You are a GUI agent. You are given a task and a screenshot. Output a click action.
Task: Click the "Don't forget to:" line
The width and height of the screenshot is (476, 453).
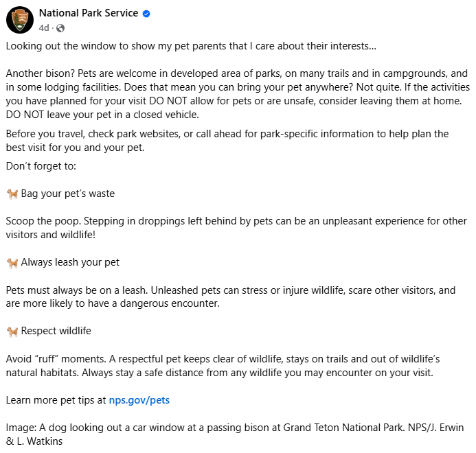[41, 166]
